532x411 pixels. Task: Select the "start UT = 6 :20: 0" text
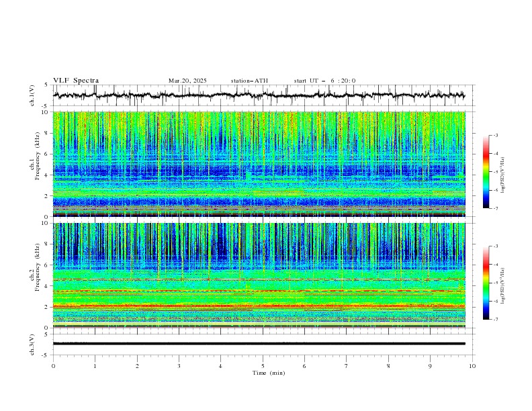(x=324, y=81)
